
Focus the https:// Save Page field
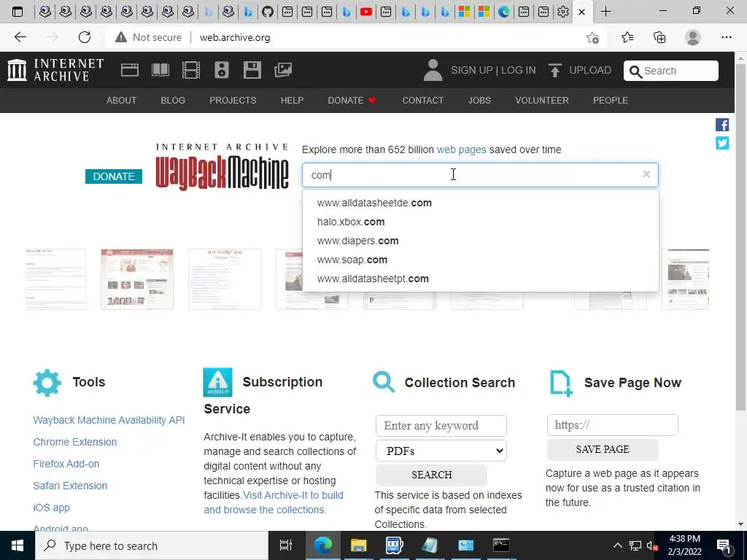612,425
